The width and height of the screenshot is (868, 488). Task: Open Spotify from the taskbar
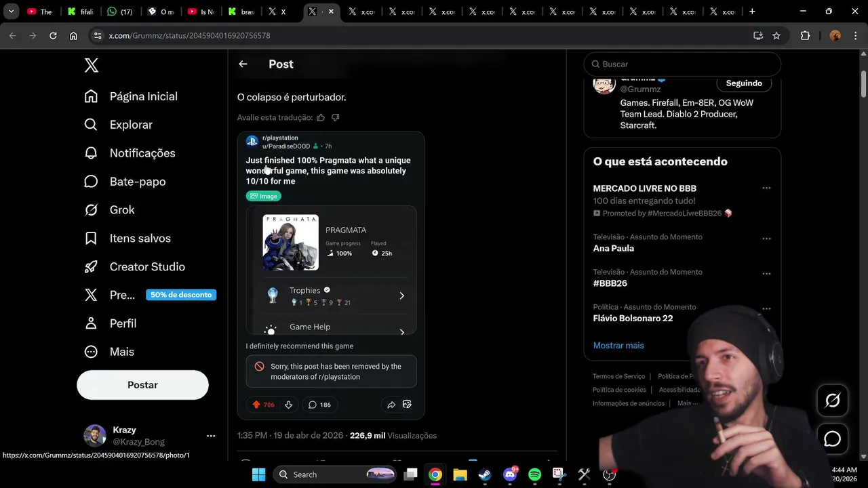pyautogui.click(x=534, y=474)
